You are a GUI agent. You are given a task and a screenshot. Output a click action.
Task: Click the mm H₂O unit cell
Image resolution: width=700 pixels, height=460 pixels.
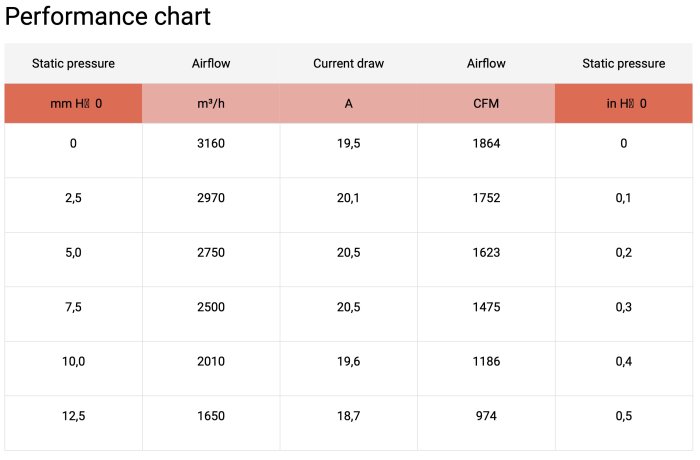pyautogui.click(x=74, y=103)
